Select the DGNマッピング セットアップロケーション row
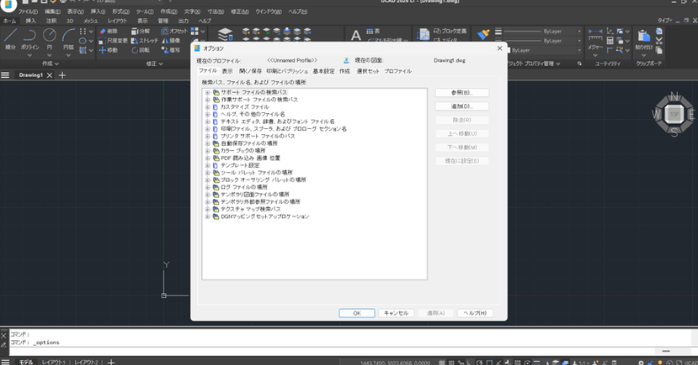The width and height of the screenshot is (698, 365). [265, 216]
